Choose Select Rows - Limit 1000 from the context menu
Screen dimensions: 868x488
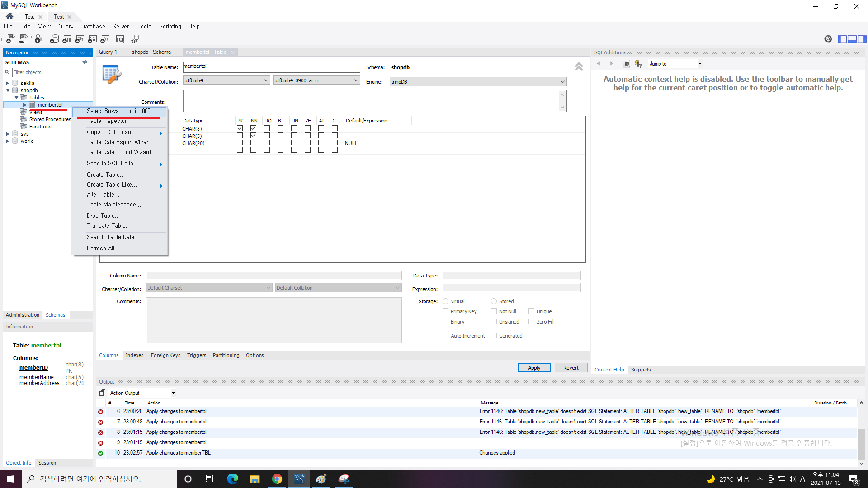coord(118,111)
